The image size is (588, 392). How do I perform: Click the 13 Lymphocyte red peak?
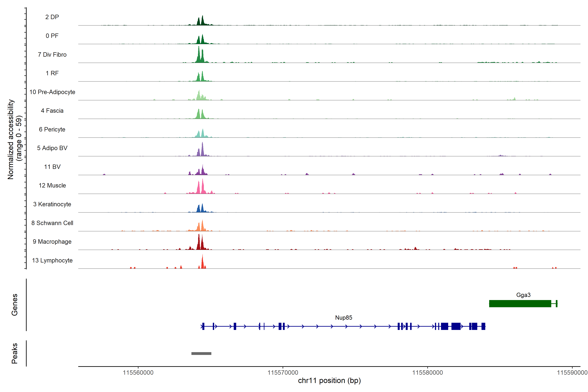tap(203, 263)
